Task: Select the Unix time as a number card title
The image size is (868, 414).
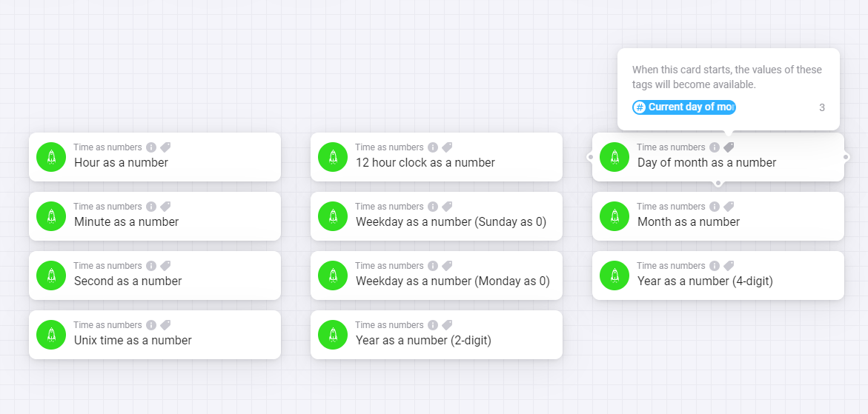Action: coord(133,341)
